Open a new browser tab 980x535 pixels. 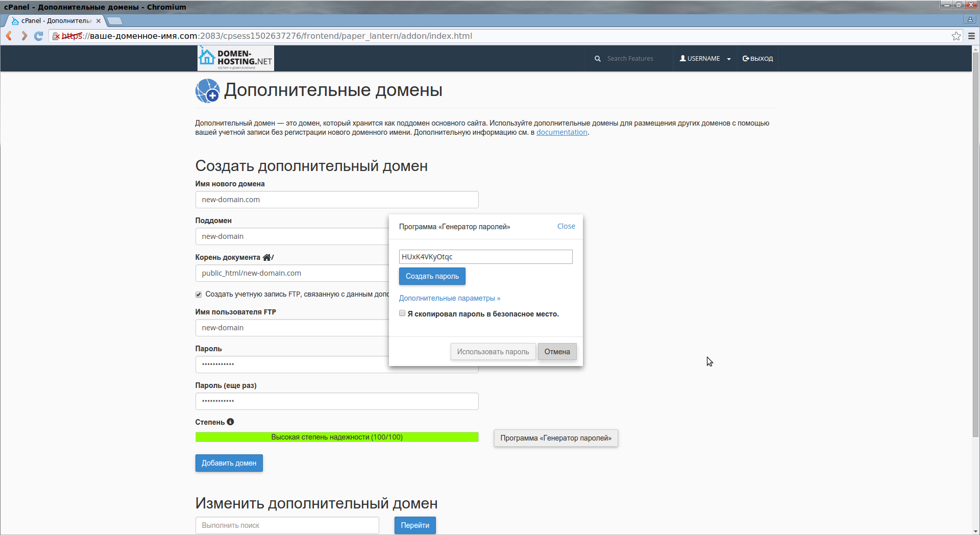pyautogui.click(x=115, y=21)
